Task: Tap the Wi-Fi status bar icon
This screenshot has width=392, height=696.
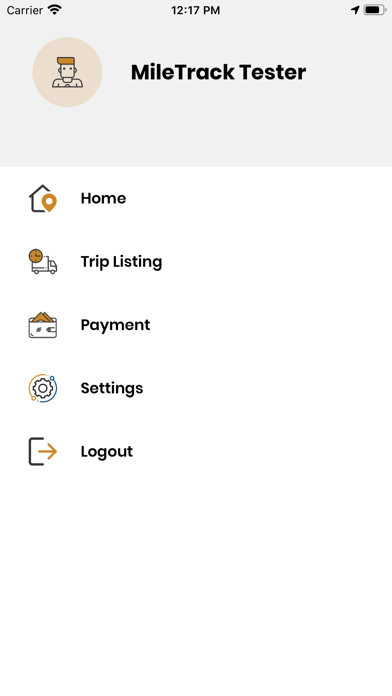Action: [55, 10]
